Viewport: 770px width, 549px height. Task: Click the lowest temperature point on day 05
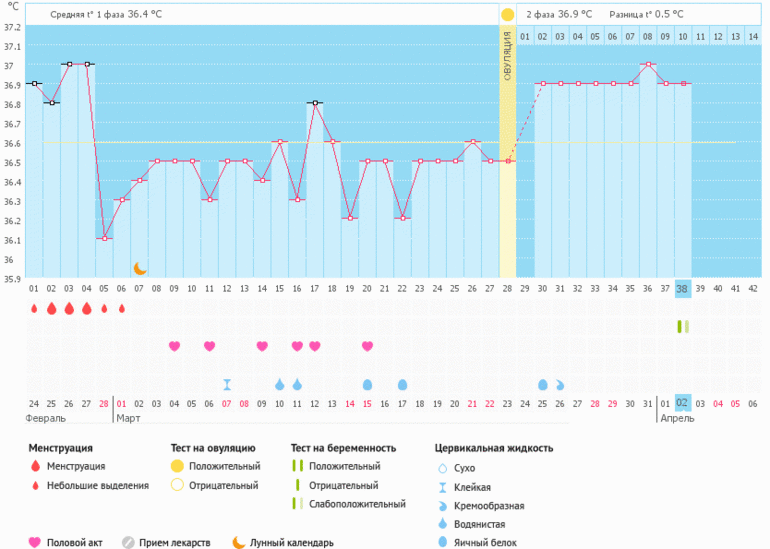(x=104, y=238)
